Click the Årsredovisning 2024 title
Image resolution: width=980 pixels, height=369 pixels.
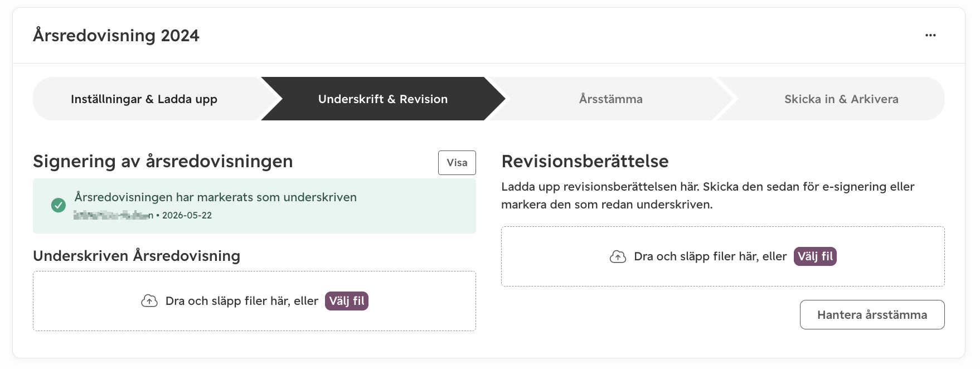point(116,36)
